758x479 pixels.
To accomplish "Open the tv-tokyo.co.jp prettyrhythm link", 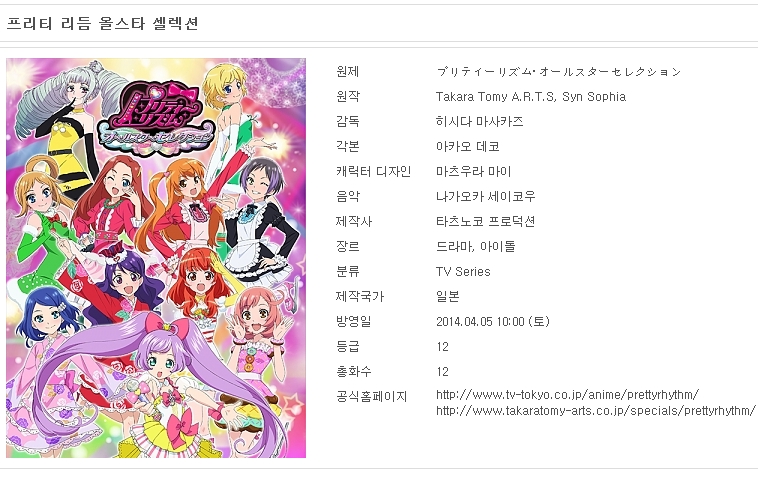I will point(567,395).
